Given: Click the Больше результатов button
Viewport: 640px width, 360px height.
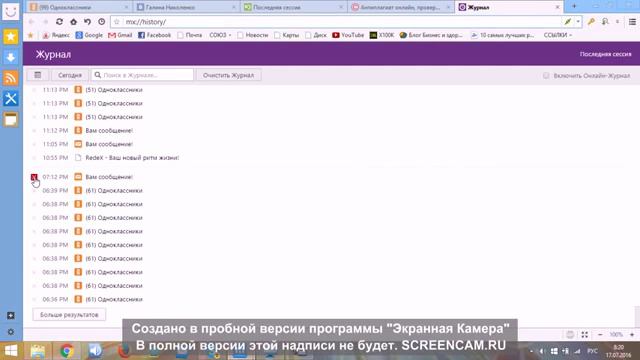Looking at the screenshot, I should click(69, 315).
